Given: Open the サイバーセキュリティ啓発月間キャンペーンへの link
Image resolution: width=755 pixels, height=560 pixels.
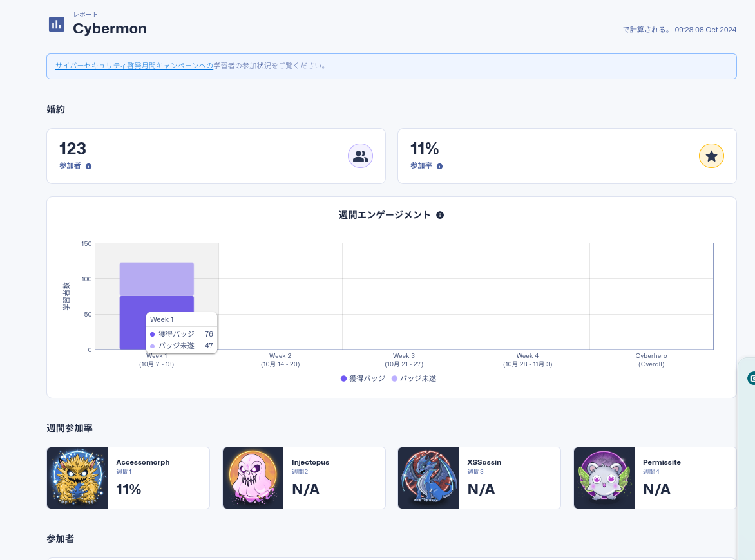Looking at the screenshot, I should click(135, 66).
